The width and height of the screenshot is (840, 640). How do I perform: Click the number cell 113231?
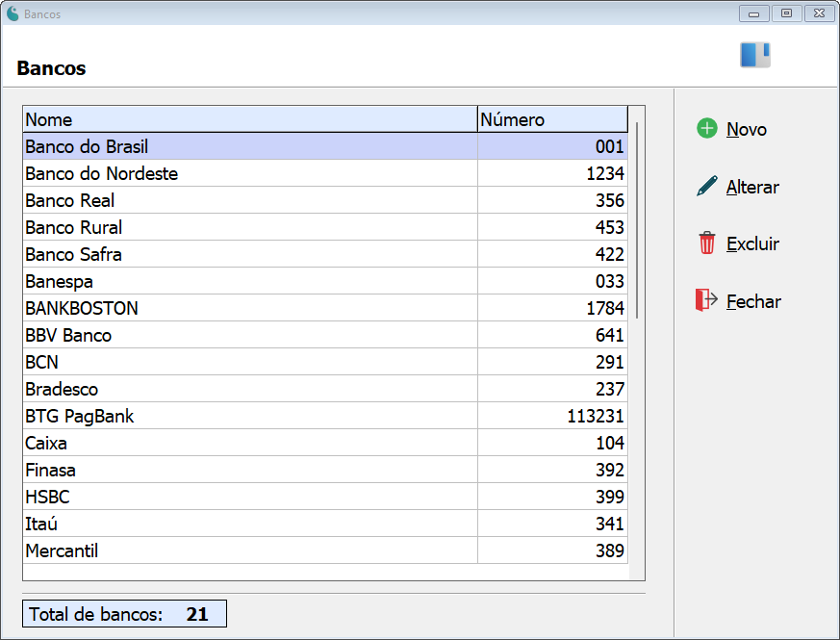tap(552, 416)
